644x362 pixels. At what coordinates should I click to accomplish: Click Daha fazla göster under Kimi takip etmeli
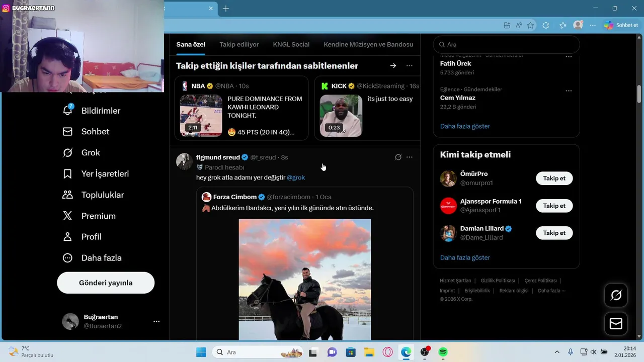coord(465,257)
